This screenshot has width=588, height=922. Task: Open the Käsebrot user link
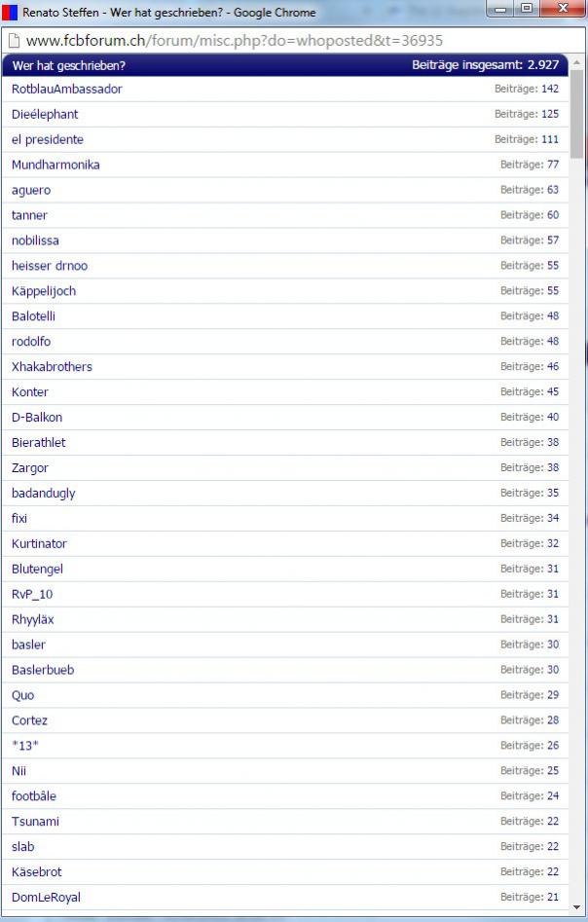coord(36,872)
